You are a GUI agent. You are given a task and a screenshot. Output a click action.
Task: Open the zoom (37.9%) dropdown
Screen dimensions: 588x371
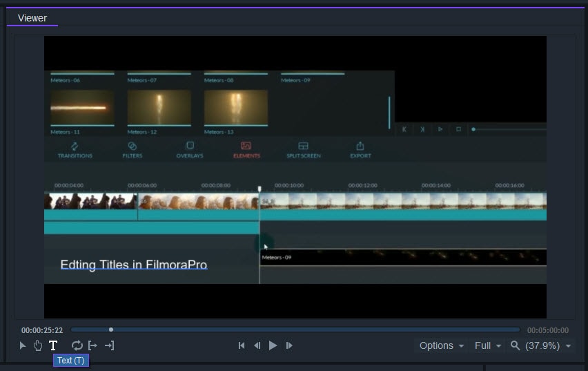tap(548, 345)
